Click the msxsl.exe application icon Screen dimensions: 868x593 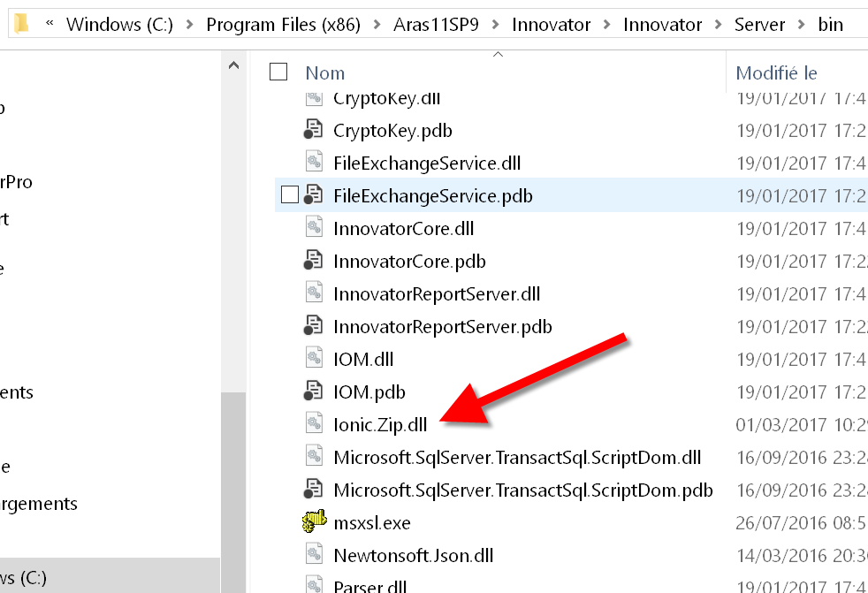pyautogui.click(x=313, y=522)
